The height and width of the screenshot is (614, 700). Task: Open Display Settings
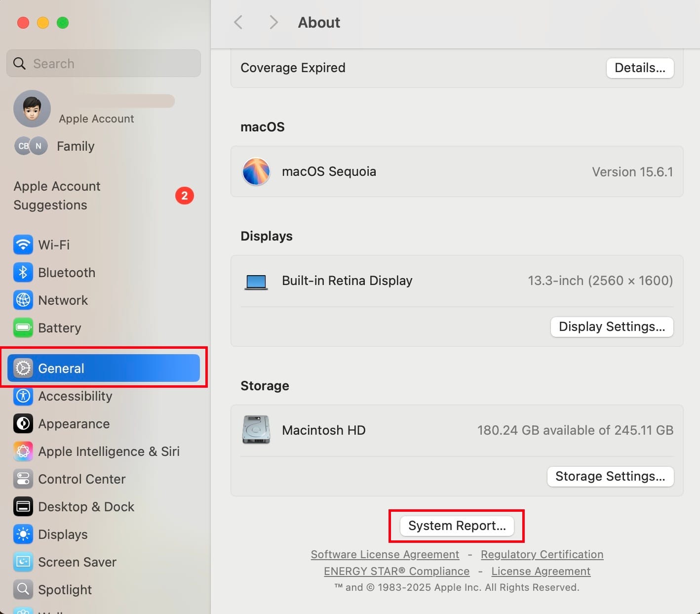pos(612,327)
